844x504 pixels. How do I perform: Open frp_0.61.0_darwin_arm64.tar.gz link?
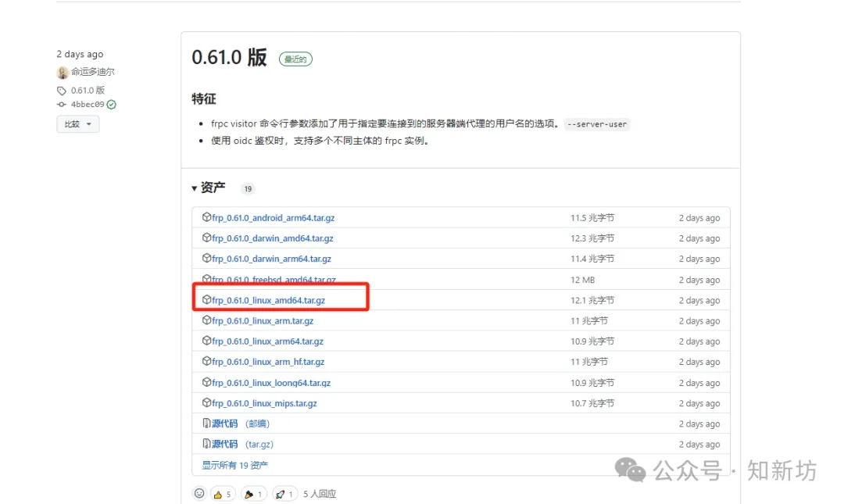tap(271, 259)
